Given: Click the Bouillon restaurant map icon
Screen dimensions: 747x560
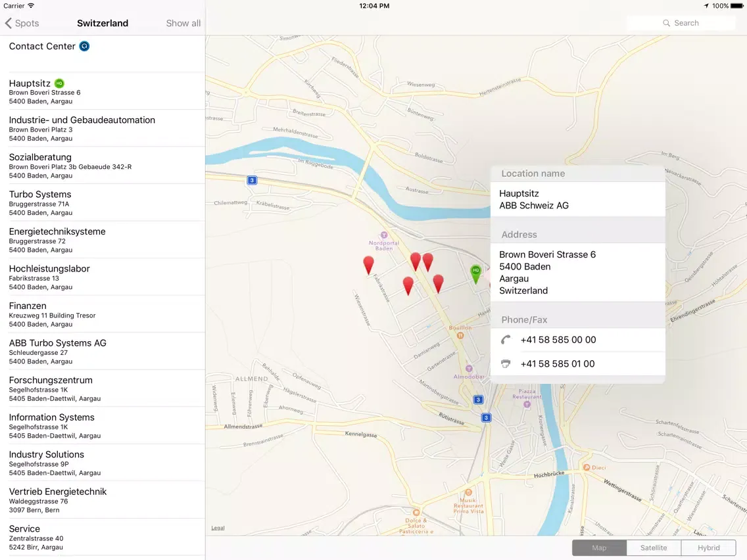Looking at the screenshot, I should 460,335.
